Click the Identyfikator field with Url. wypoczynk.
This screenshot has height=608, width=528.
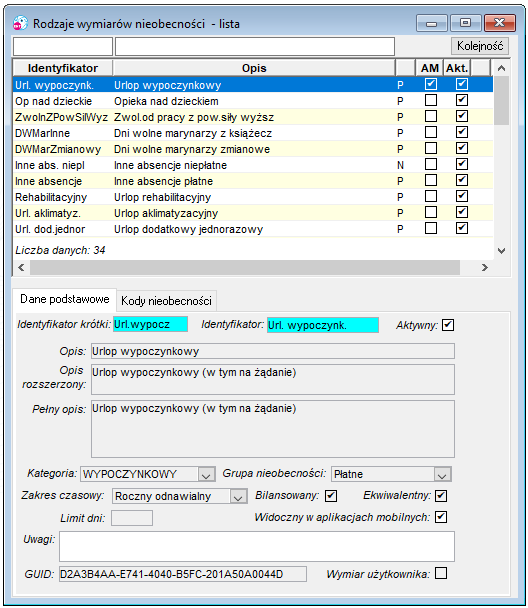[323, 325]
